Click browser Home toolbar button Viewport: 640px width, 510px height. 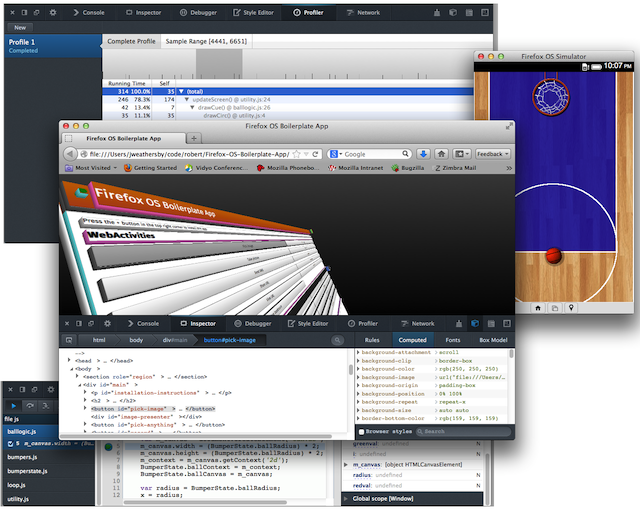(441, 154)
